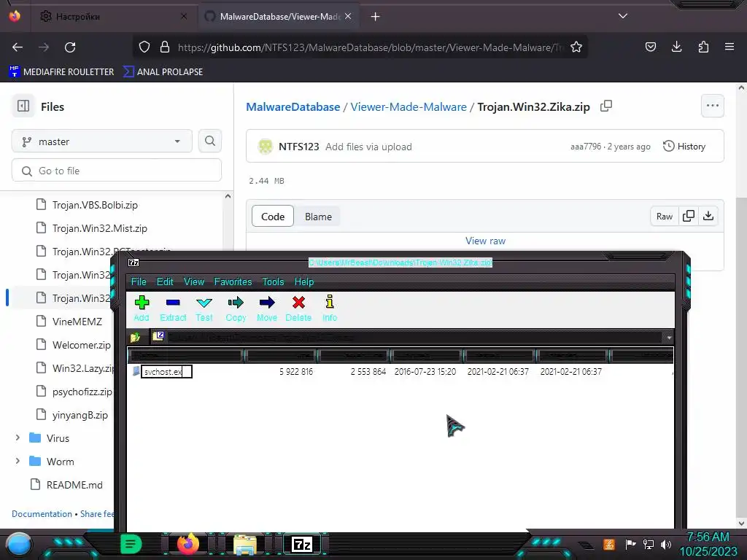This screenshot has height=560, width=747.
Task: Open the three-dot file options menu
Action: 713,106
